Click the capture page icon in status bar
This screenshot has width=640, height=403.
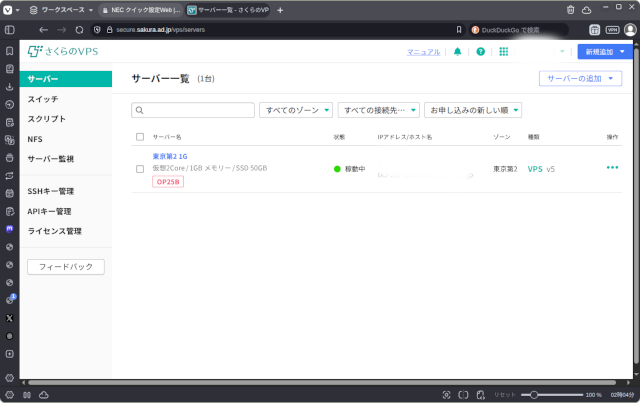tap(447, 394)
